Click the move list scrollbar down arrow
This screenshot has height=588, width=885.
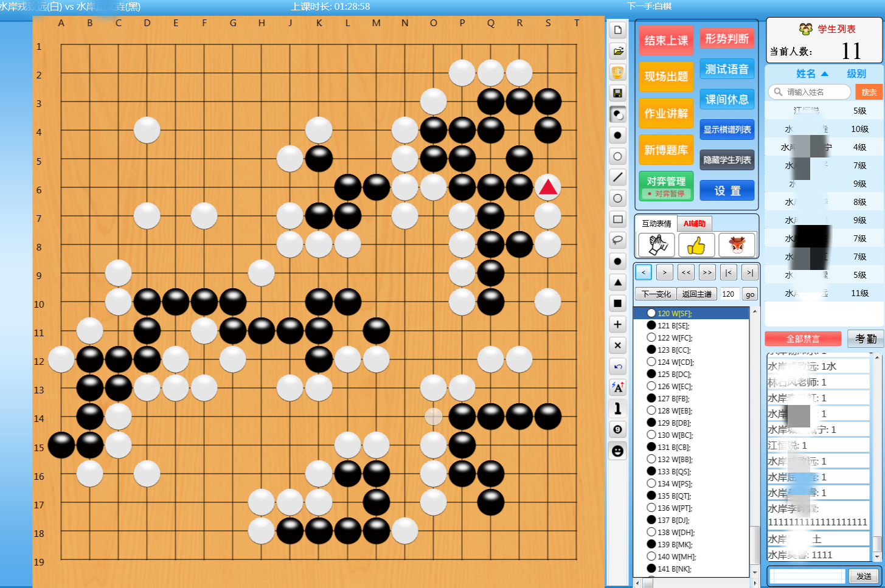click(754, 572)
